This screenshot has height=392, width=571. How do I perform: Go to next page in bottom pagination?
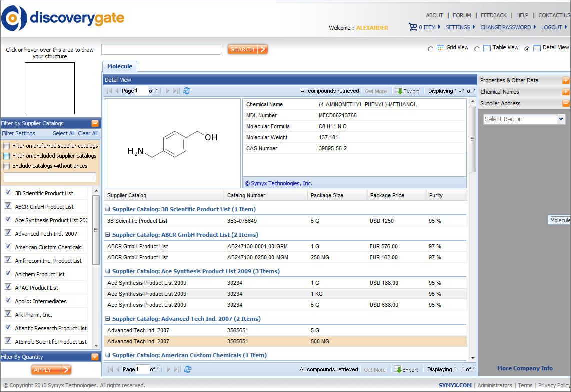click(168, 369)
